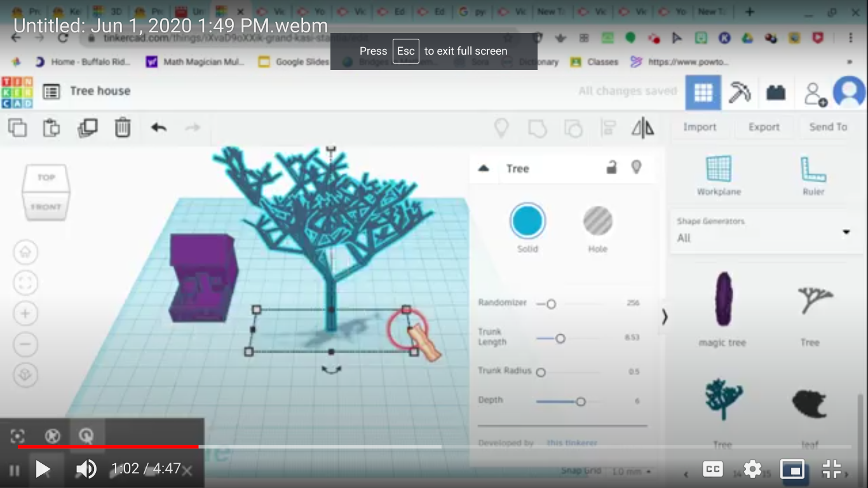Open the Tinkercad logo home link
868x488 pixels.
[17, 91]
